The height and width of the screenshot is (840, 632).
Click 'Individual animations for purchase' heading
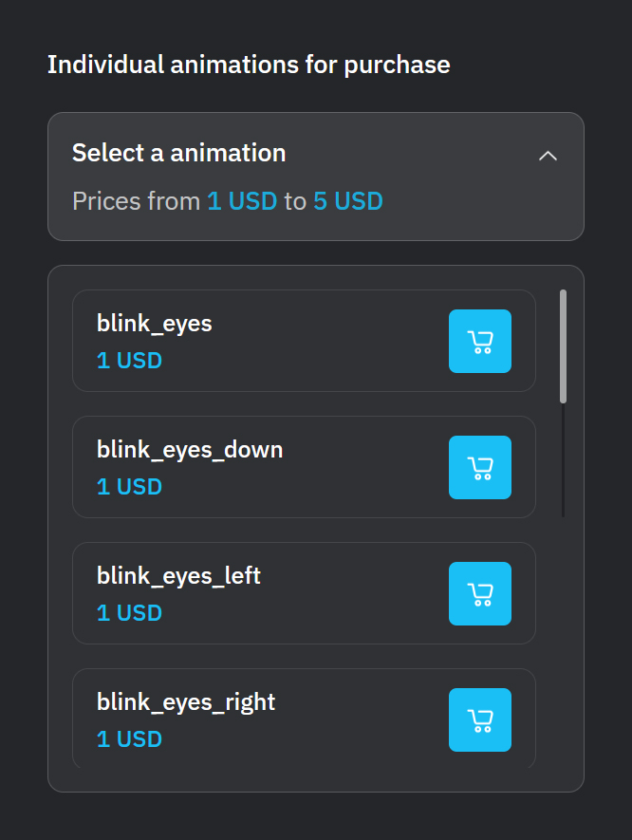(x=249, y=65)
